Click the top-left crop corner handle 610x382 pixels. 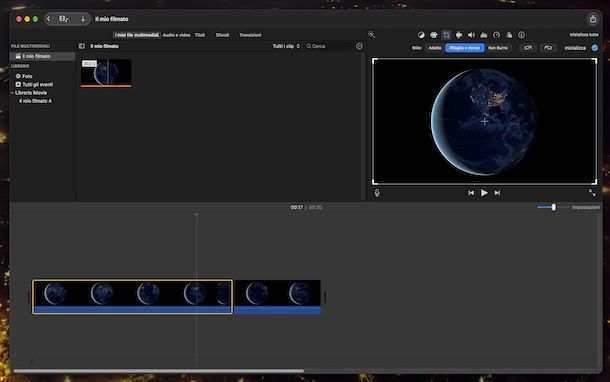click(374, 60)
